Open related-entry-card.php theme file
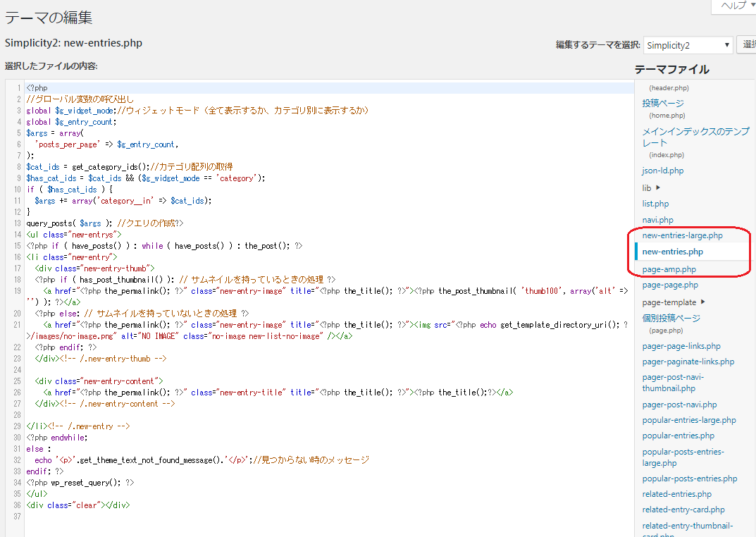The width and height of the screenshot is (756, 537). click(x=683, y=510)
